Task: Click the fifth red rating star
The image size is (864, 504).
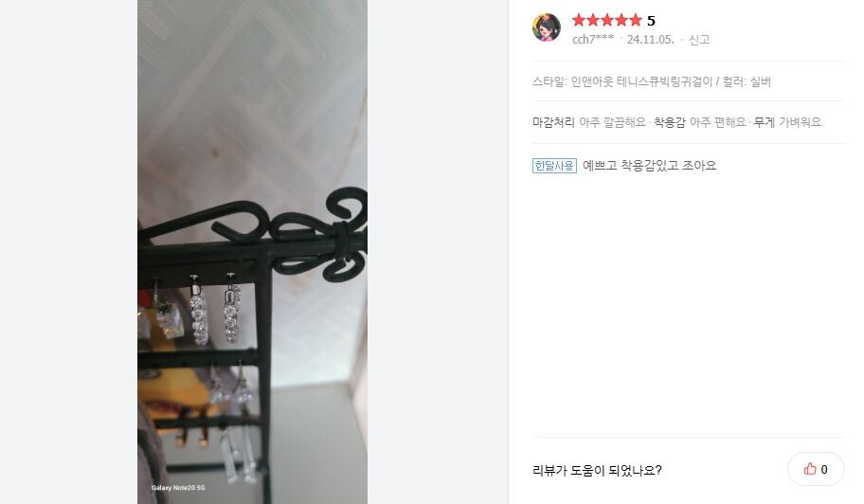Action: point(636,21)
